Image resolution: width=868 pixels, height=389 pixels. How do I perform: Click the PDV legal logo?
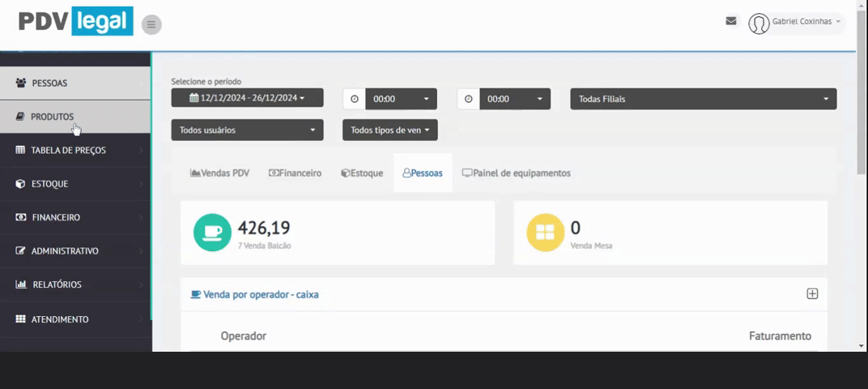(76, 21)
